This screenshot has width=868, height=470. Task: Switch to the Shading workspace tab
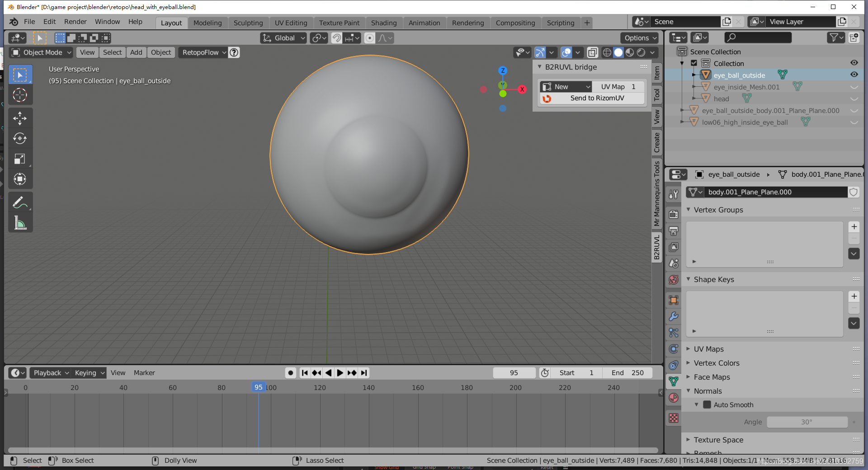click(384, 23)
